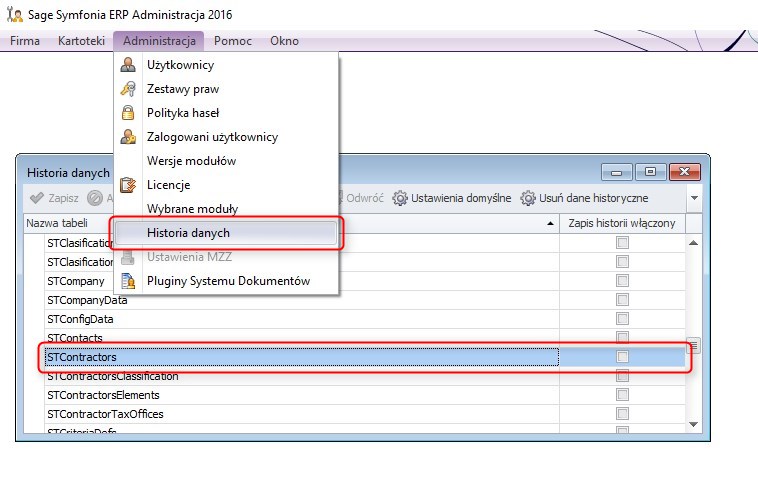Select the STContacts row
758x486 pixels.
[364, 338]
